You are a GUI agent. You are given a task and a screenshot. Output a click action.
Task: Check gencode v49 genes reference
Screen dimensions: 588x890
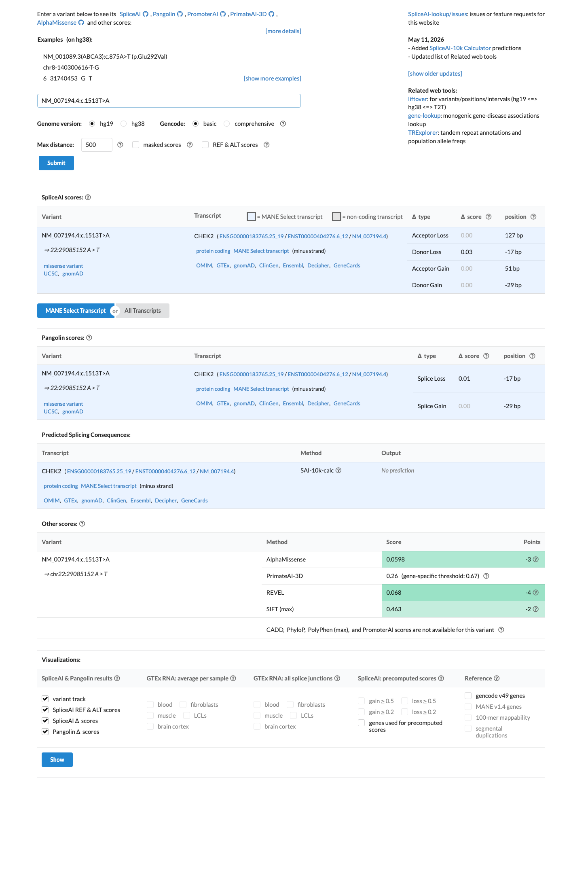click(468, 696)
